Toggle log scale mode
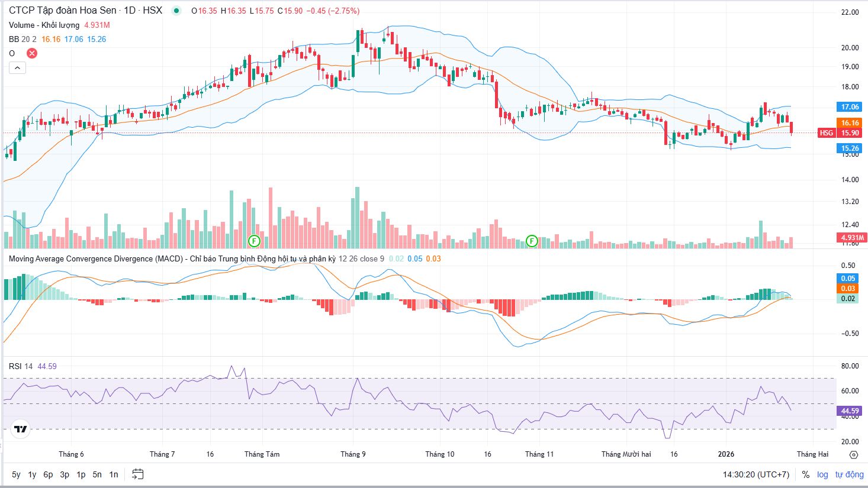This screenshot has height=488, width=868. click(822, 474)
